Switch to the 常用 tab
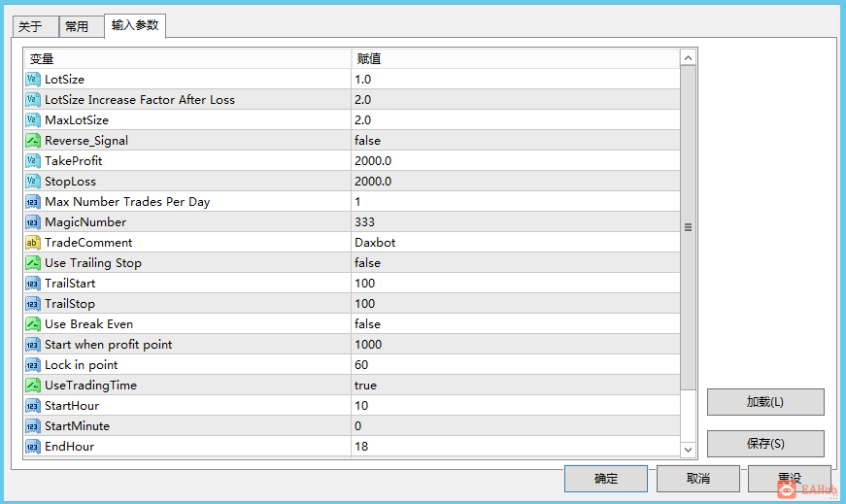This screenshot has height=504, width=846. click(x=82, y=27)
